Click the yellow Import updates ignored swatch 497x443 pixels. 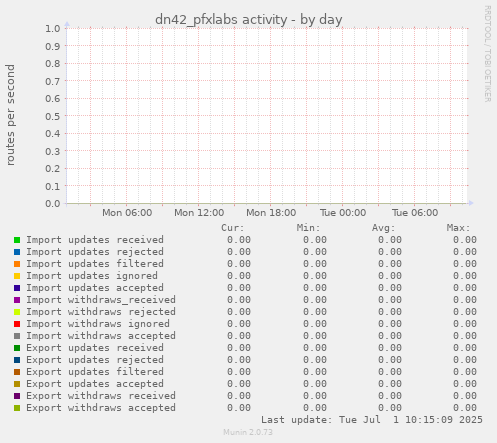click(x=17, y=276)
